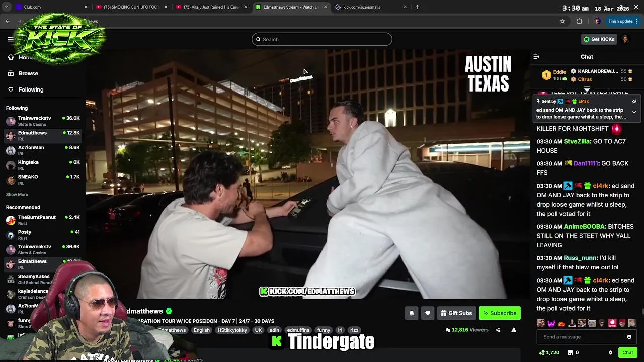The height and width of the screenshot is (362, 644).
Task: Click the green Chat send button
Action: (627, 353)
